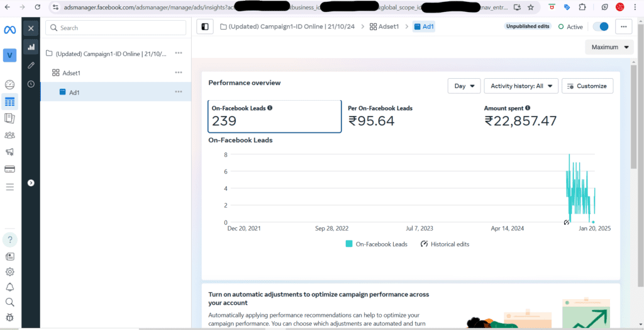Screen dimensions: 644x330
Task: Select the V account avatar
Action: [10, 55]
